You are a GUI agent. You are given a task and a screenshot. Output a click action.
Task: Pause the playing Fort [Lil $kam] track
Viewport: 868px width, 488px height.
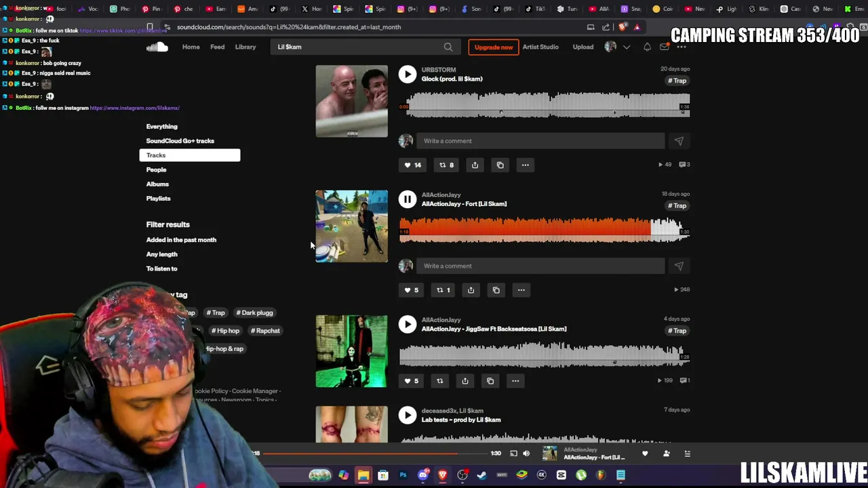407,199
